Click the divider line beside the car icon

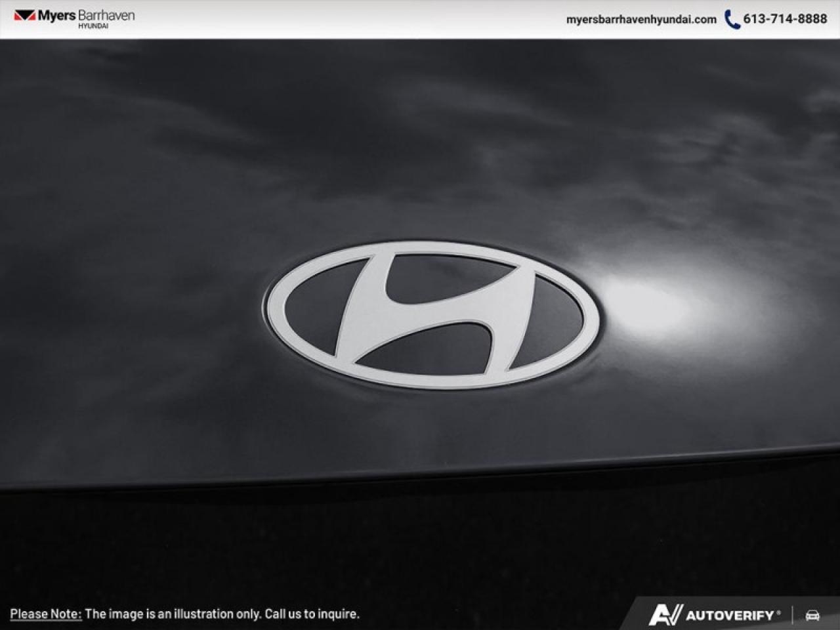coord(793,615)
